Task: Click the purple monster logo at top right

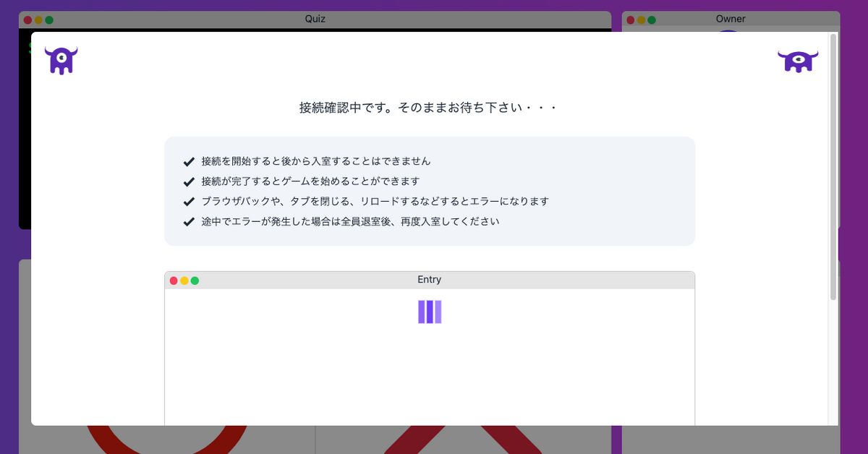Action: click(x=798, y=61)
